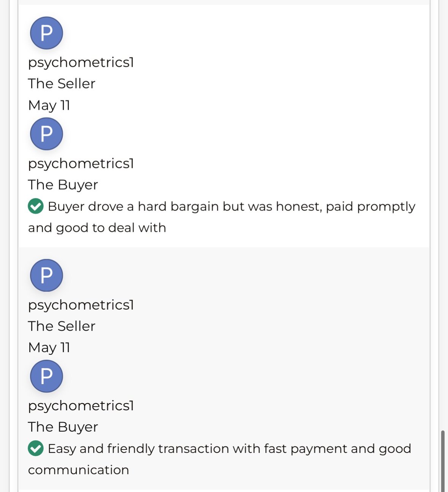This screenshot has height=492, width=448.
Task: Click the vertical scrollbar thumb
Action: [x=443, y=461]
